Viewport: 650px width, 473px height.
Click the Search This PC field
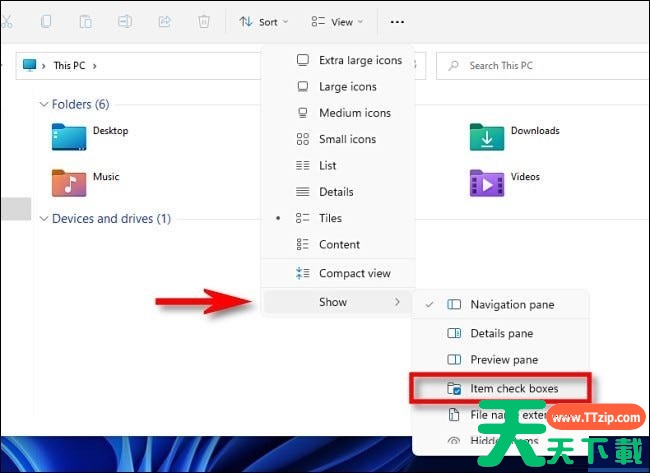tap(543, 65)
